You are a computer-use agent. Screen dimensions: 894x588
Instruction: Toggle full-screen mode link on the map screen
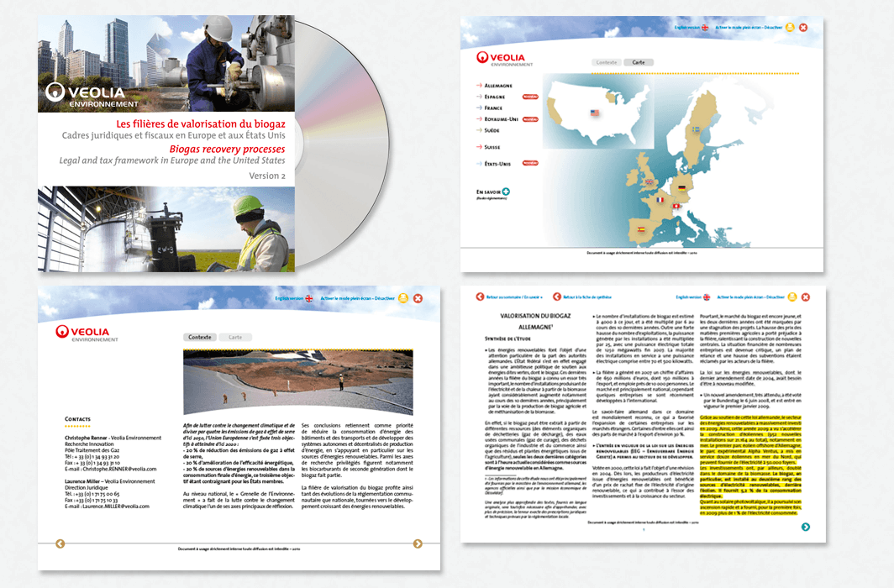(x=749, y=28)
